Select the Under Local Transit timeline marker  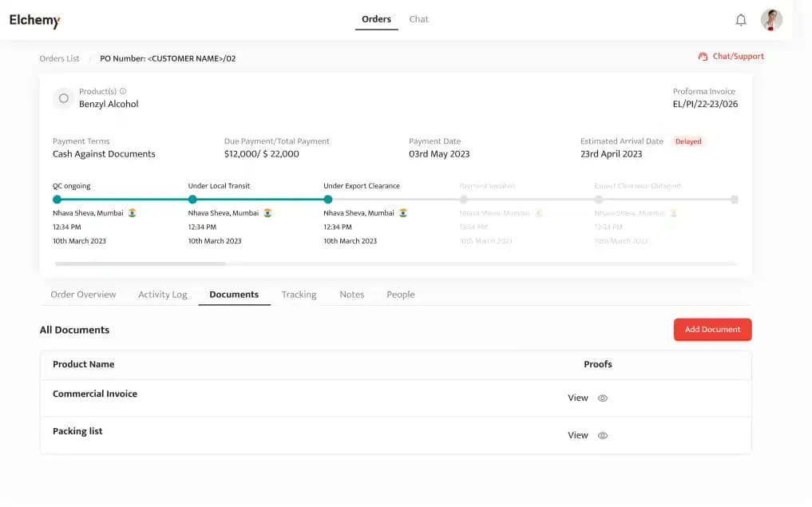tap(192, 200)
